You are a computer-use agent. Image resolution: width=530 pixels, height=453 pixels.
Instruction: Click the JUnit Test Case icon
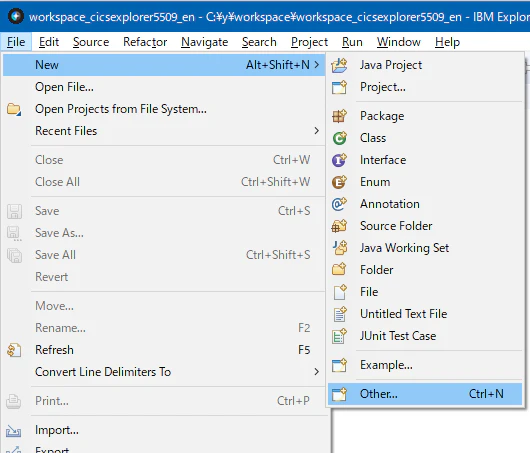coord(339,336)
